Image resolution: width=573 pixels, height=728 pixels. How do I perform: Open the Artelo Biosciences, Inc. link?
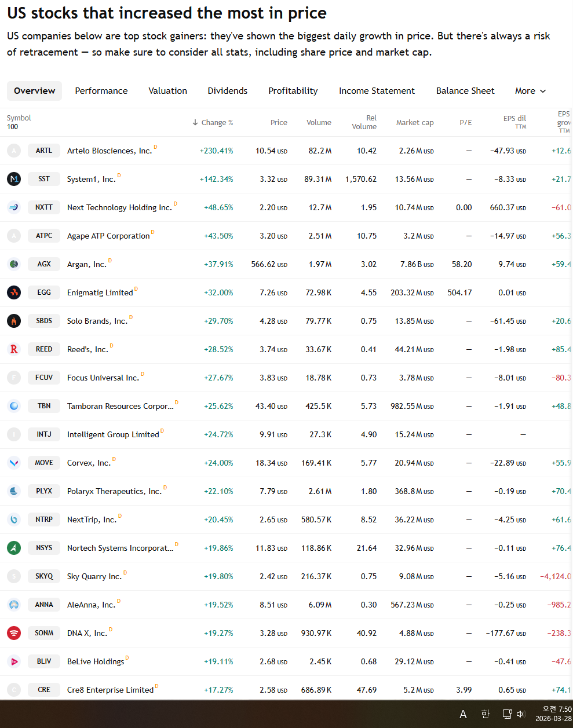[110, 151]
